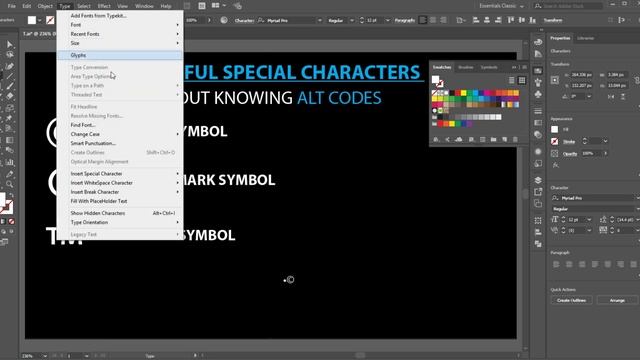
Task: Click the Create Outlines button
Action: click(571, 300)
